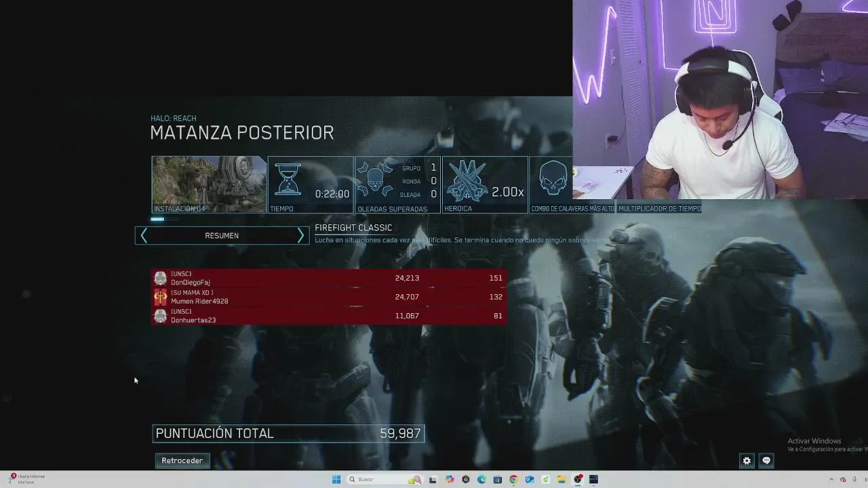The height and width of the screenshot is (488, 868).
Task: Click the PUNTUACIÓN TOTAL bar
Action: pos(289,434)
